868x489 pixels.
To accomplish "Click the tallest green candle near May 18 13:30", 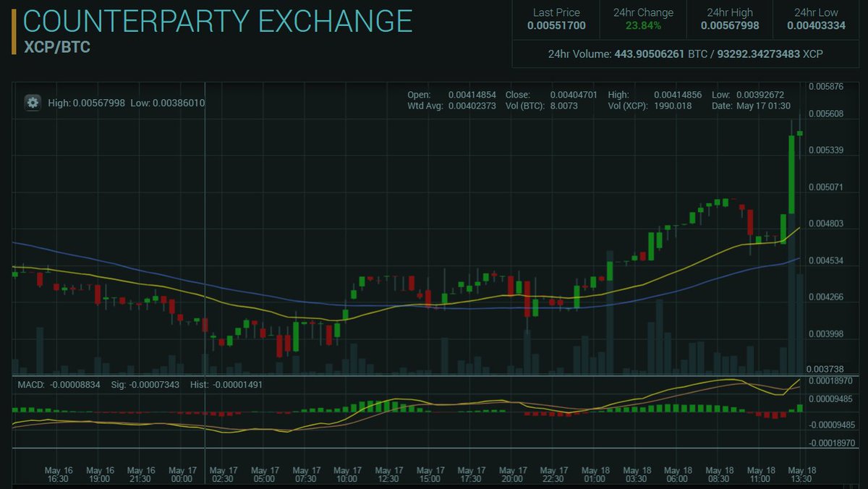I will click(x=791, y=174).
